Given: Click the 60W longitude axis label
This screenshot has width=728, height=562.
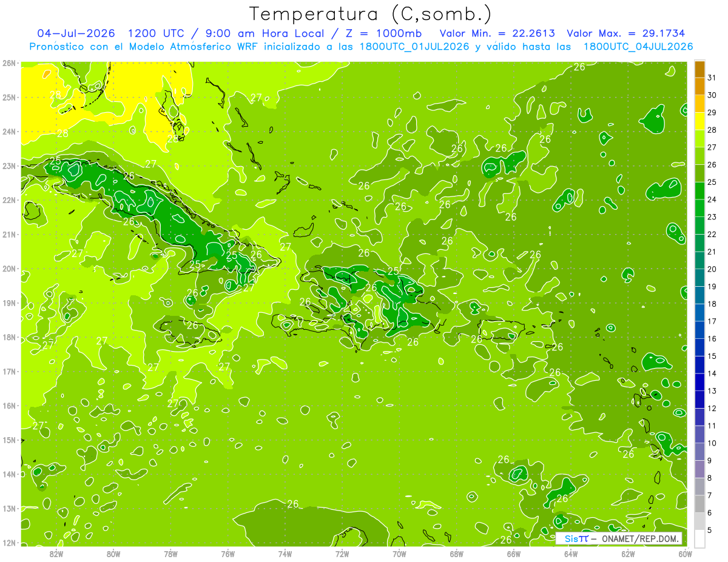Looking at the screenshot, I should [686, 554].
